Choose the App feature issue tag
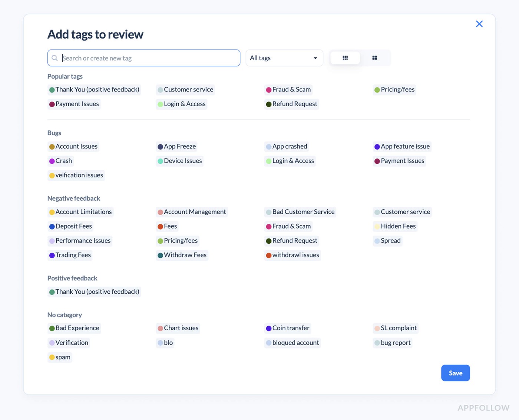 coord(402,147)
